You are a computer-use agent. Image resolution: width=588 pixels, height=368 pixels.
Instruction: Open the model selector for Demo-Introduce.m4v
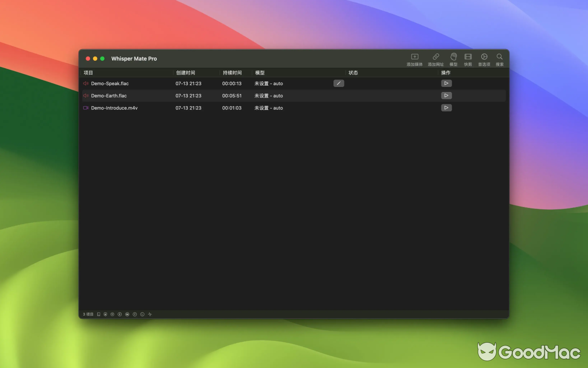268,108
